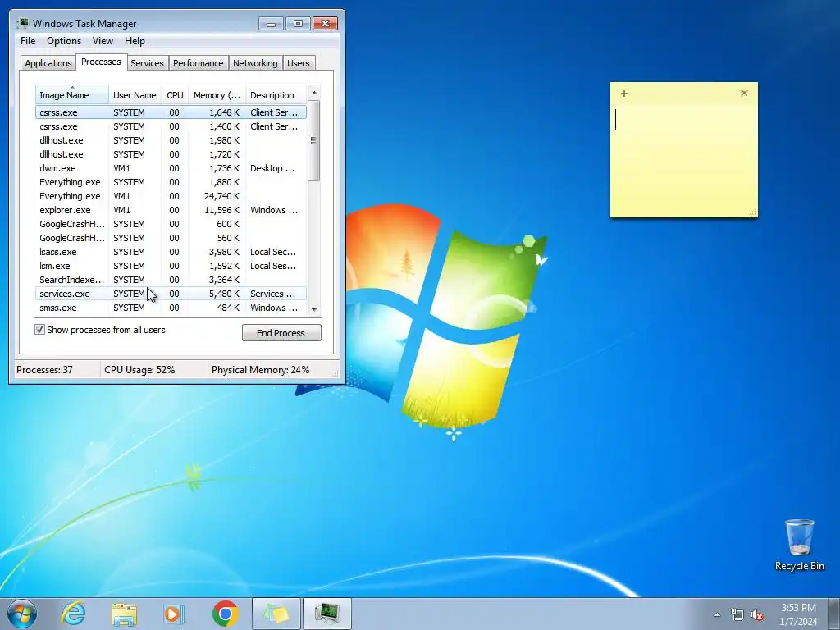Select GoogleCrashH... row using 560 K

[171, 238]
